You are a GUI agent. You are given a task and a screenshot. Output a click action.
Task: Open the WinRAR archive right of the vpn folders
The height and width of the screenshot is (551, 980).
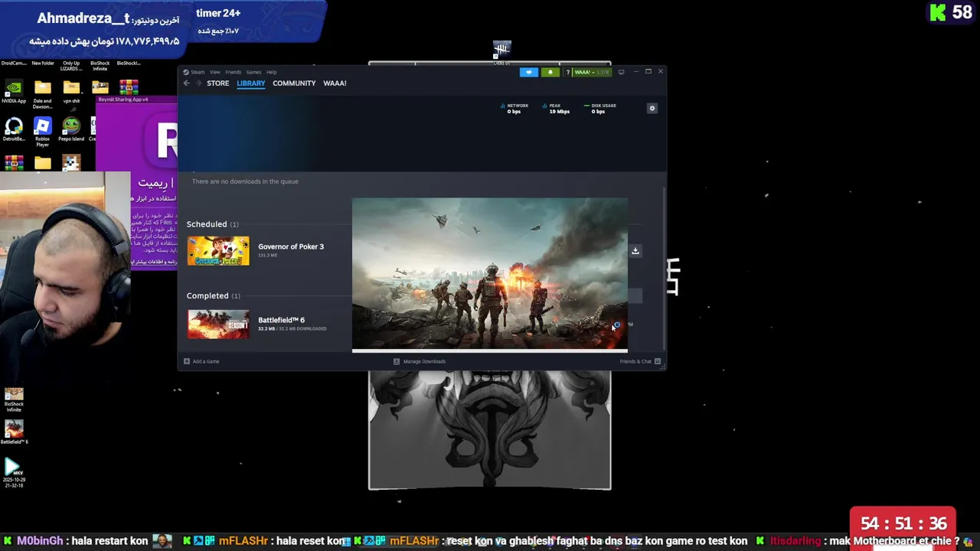coord(129,87)
